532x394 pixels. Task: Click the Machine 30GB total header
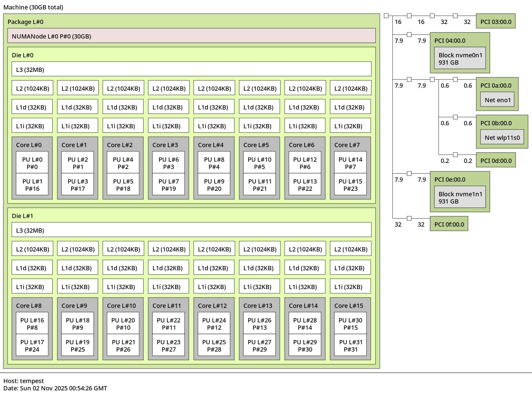33,7
